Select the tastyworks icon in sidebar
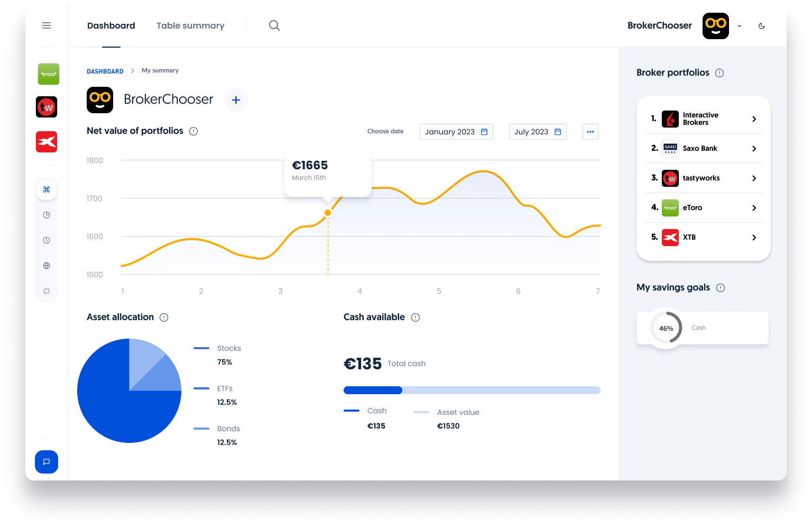This screenshot has height=527, width=812. [47, 107]
